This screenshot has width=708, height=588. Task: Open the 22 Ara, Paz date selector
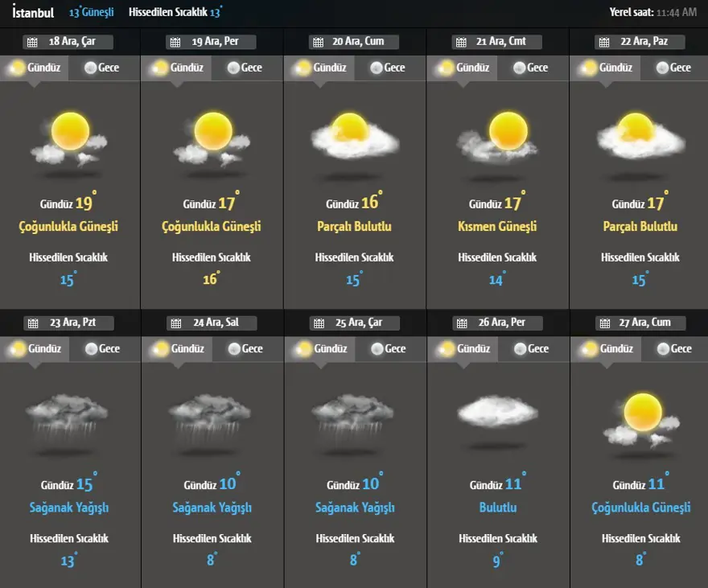pos(640,43)
